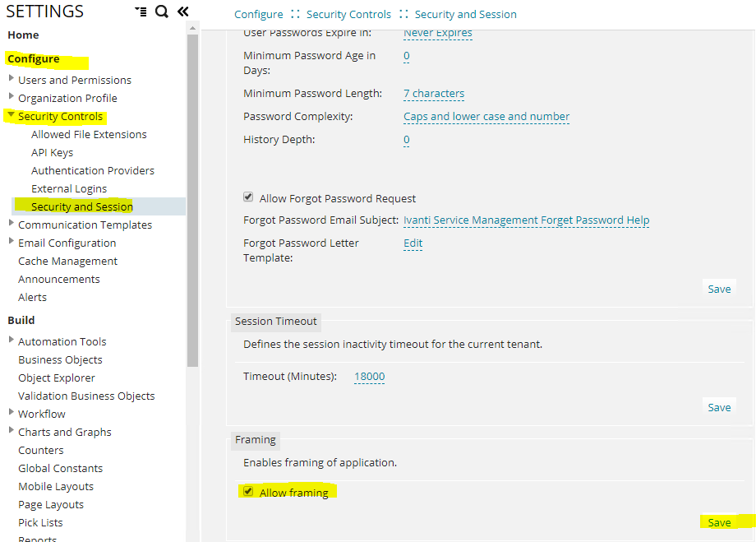Open Configure from the breadcrumb trail
Screen dimensions: 756x542
click(258, 14)
